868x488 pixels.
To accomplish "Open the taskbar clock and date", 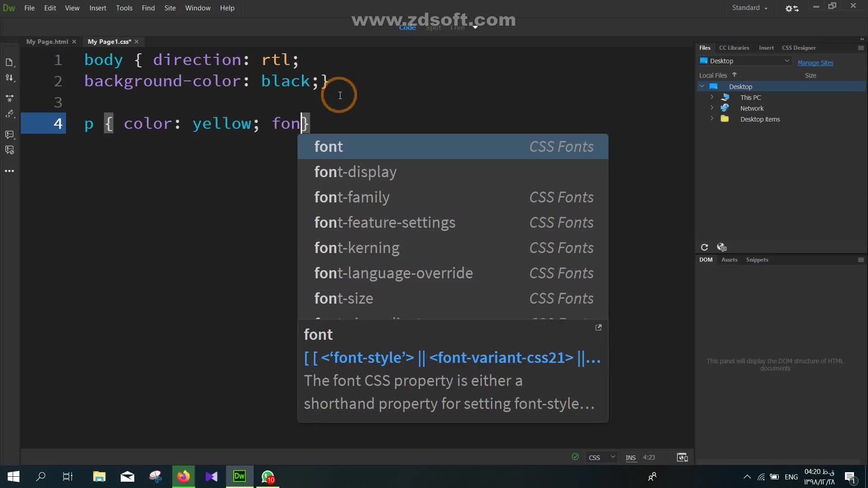I will pos(819,477).
